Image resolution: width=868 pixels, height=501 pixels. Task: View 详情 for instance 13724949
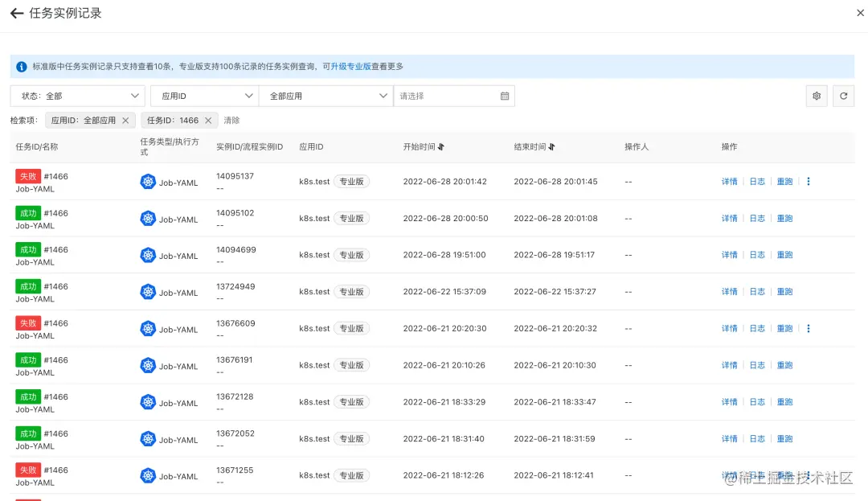729,292
